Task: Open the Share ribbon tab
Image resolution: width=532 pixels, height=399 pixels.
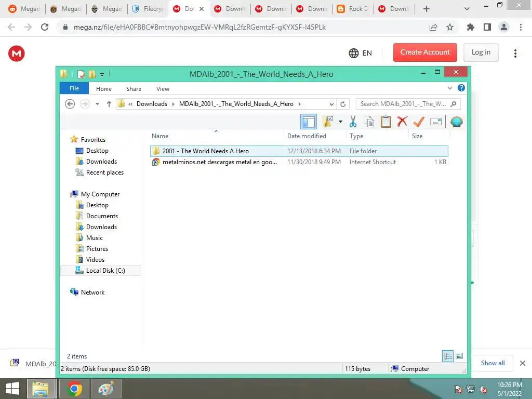Action: pyautogui.click(x=134, y=88)
